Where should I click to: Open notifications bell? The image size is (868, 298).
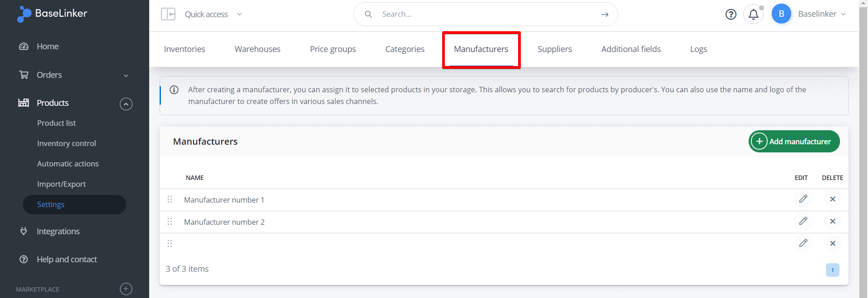[753, 14]
